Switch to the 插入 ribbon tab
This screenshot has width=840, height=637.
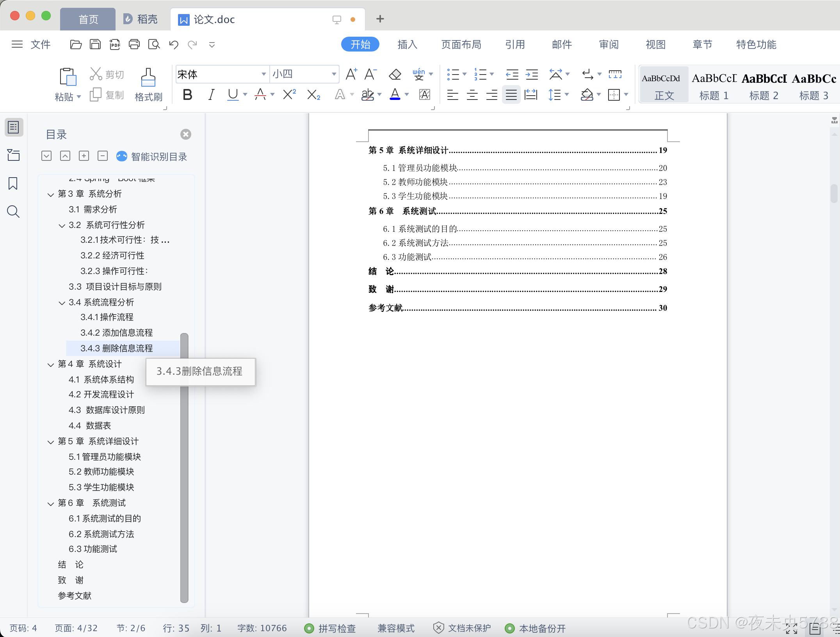point(407,44)
